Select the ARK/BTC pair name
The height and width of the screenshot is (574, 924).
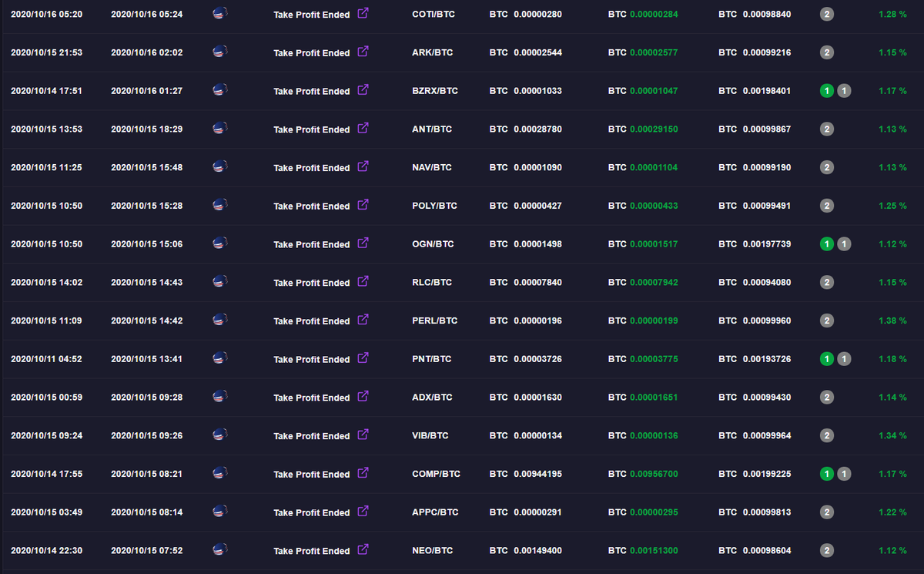pos(432,53)
